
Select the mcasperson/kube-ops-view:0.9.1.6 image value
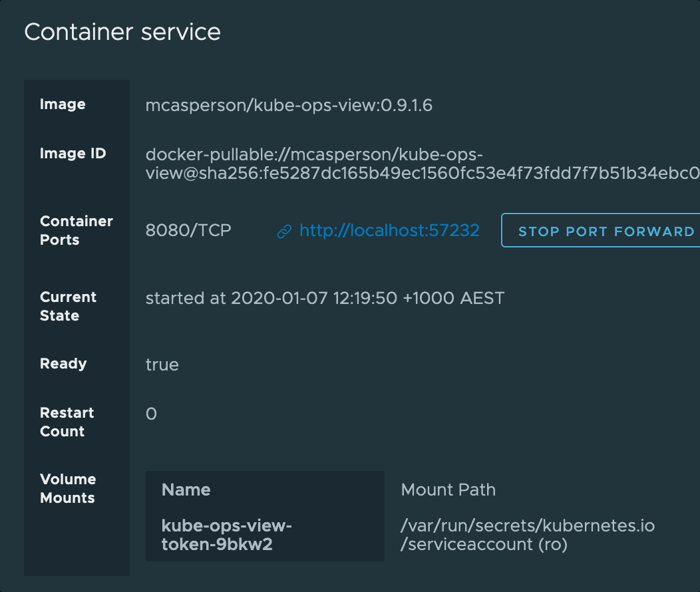(x=289, y=105)
